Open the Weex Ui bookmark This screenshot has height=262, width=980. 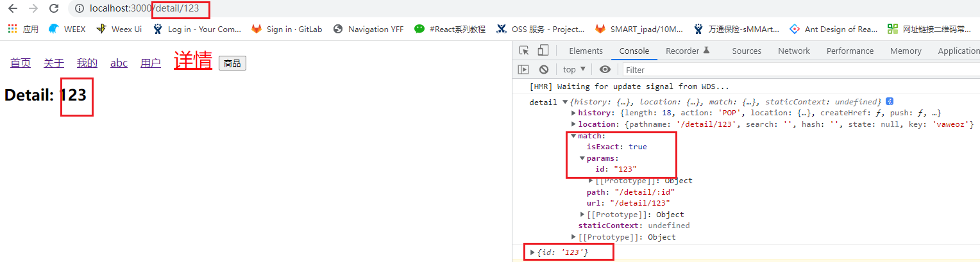tap(119, 29)
